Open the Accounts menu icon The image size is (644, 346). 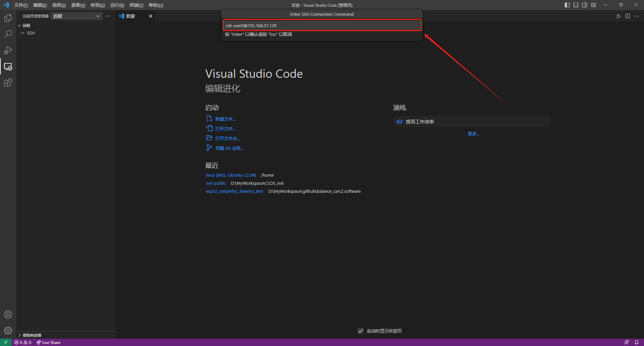[x=8, y=314]
